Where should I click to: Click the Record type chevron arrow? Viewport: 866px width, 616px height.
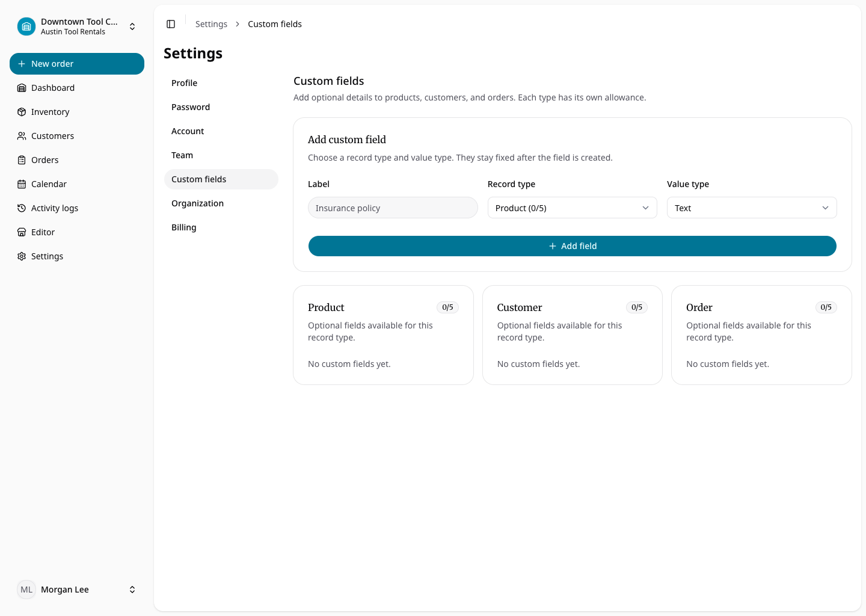coord(645,208)
